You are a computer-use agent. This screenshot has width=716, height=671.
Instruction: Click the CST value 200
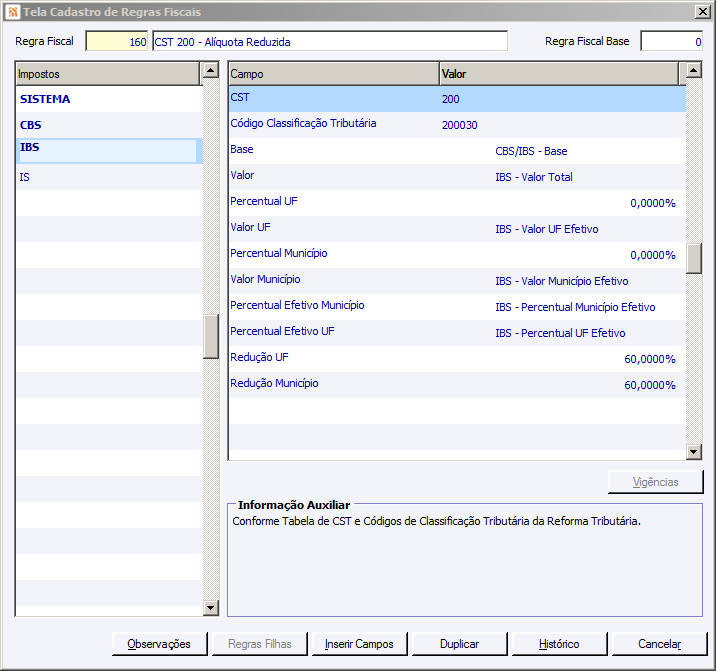451,99
